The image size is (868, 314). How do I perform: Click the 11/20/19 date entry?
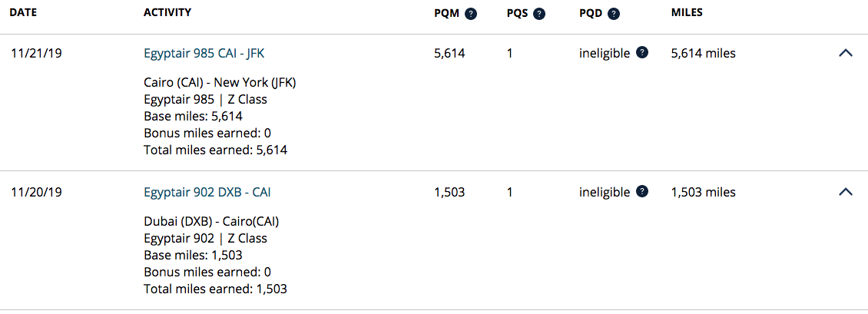(x=36, y=193)
